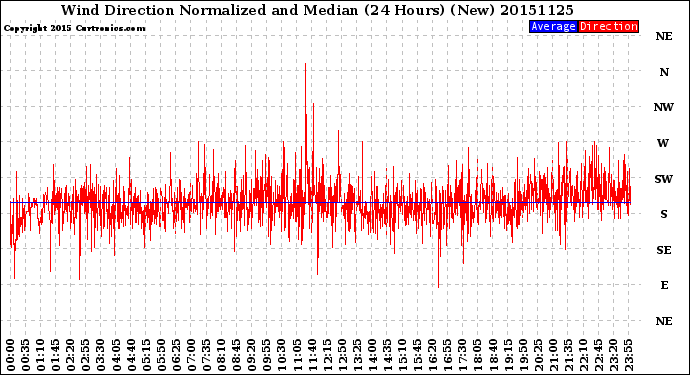Viewport: 690px width, 375px height.
Task: Click the 11:40 time label
Action: pos(312,355)
